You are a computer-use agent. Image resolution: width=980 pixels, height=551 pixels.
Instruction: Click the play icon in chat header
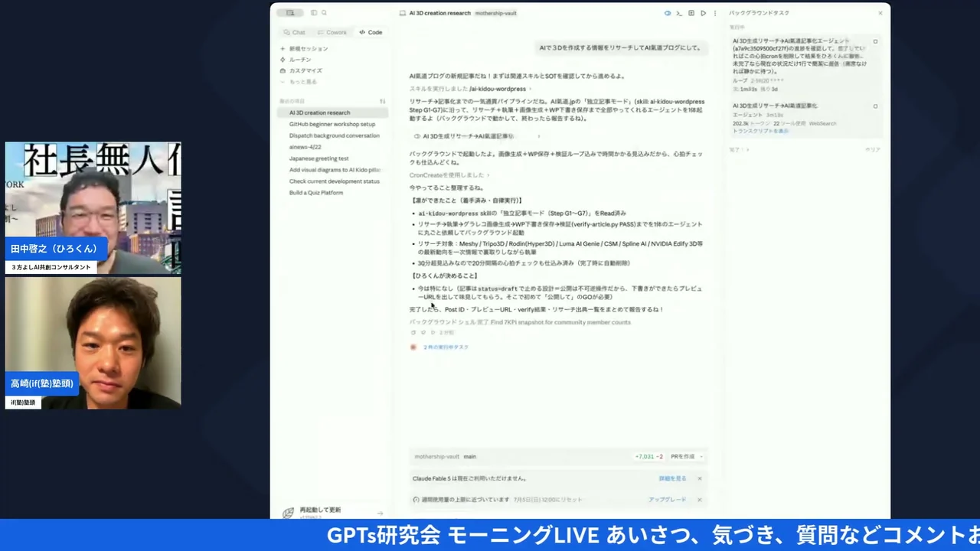click(703, 13)
